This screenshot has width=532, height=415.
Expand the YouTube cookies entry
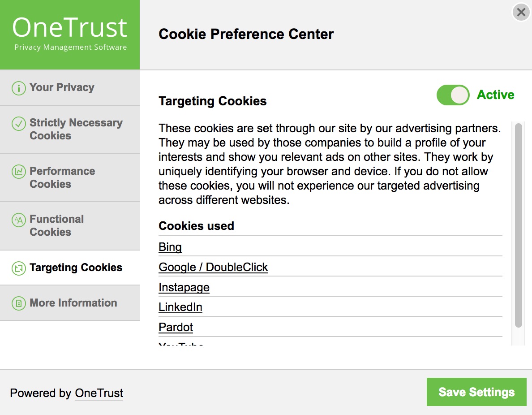(x=180, y=344)
